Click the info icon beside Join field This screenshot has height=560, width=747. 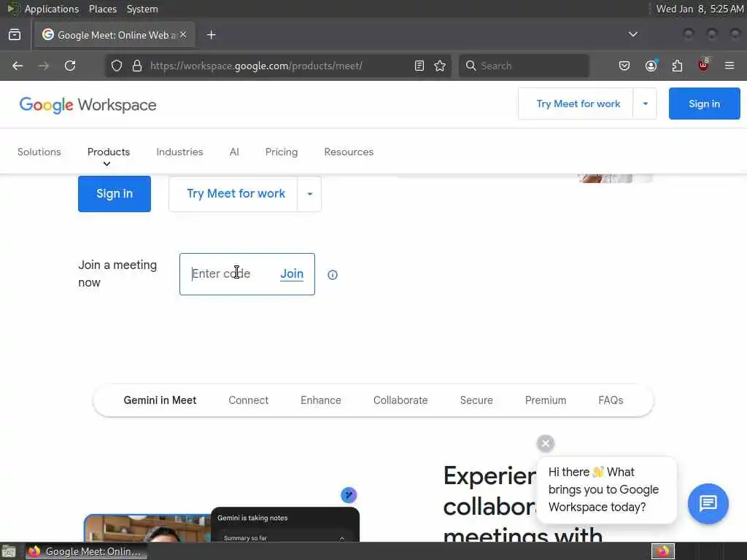(x=333, y=275)
